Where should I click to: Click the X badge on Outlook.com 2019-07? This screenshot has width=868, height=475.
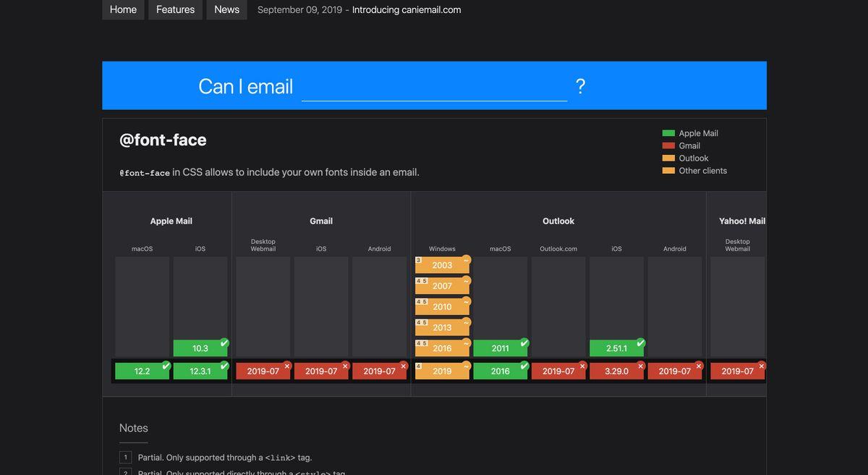tap(582, 366)
